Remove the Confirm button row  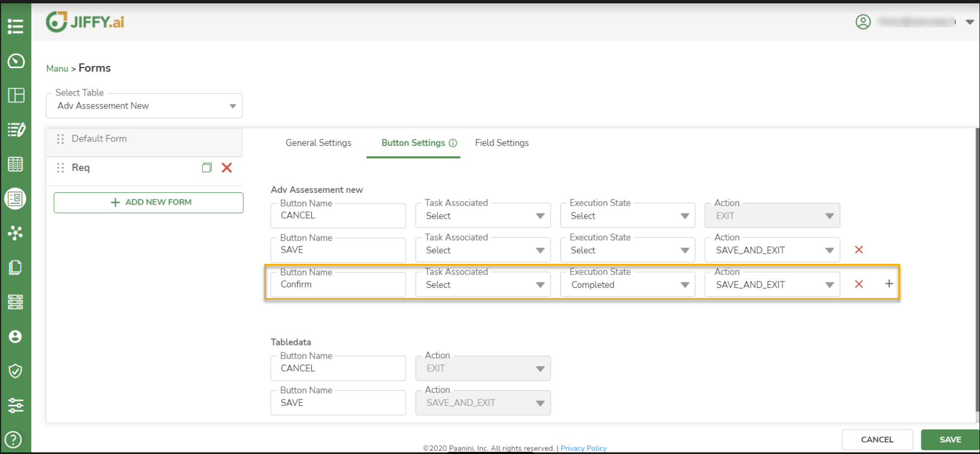pos(859,284)
